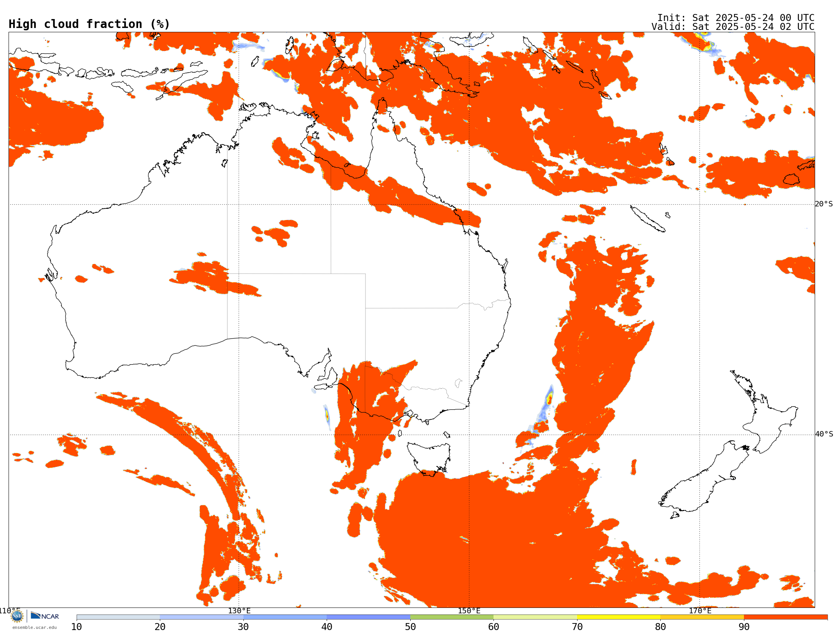
Task: Click the 130°E longitude label
Action: 239,611
